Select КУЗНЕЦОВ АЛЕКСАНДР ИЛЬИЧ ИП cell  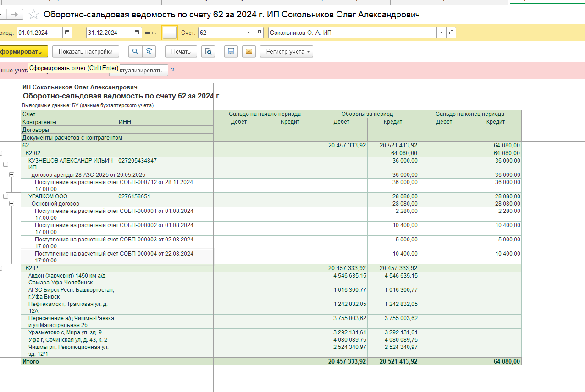click(69, 164)
